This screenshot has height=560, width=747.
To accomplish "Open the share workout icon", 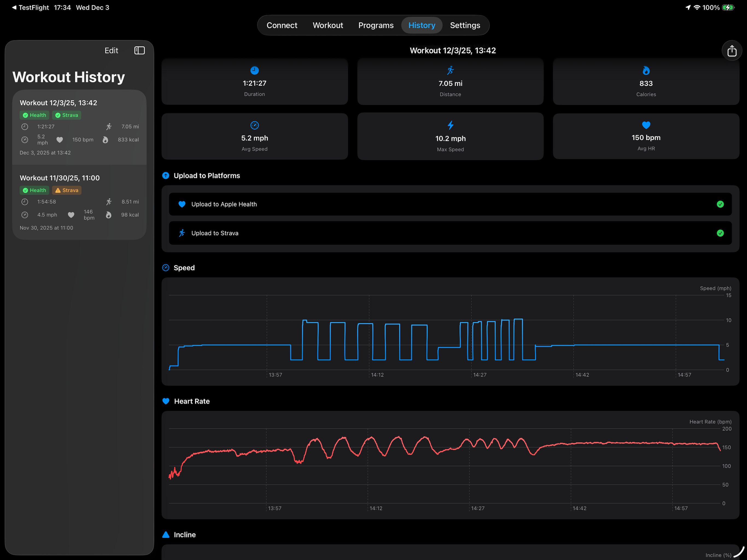I will point(731,51).
